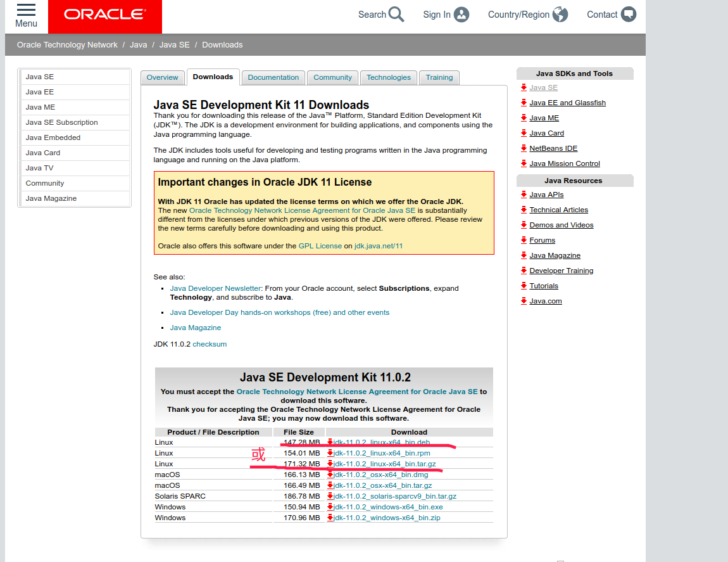This screenshot has width=728, height=562.
Task: Open license agreement link in download table header
Action: click(x=357, y=392)
